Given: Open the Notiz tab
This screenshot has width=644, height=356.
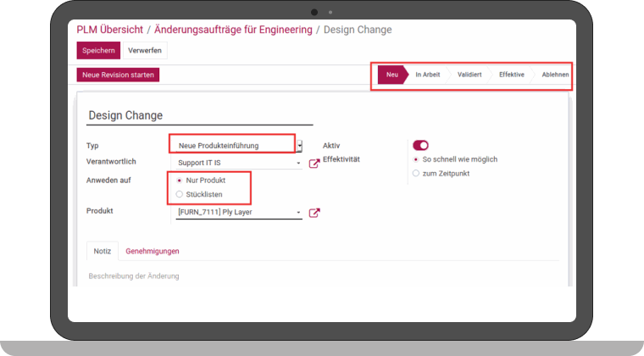Looking at the screenshot, I should 103,251.
